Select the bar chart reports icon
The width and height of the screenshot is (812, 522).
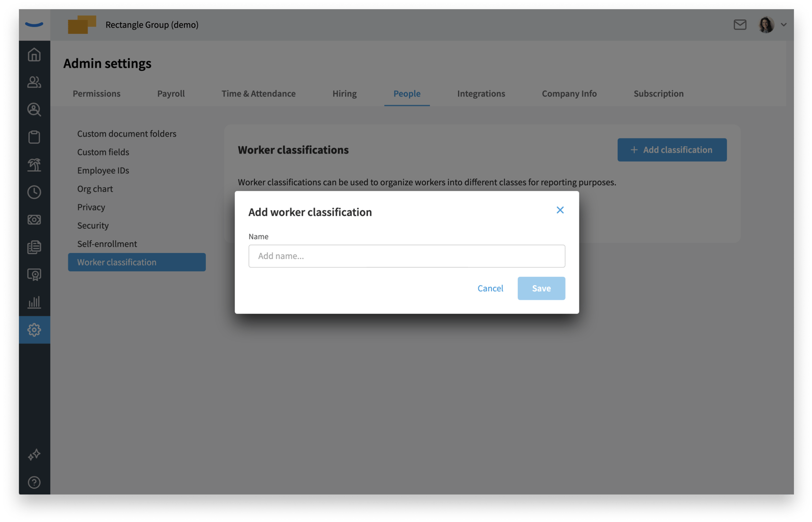pyautogui.click(x=34, y=302)
